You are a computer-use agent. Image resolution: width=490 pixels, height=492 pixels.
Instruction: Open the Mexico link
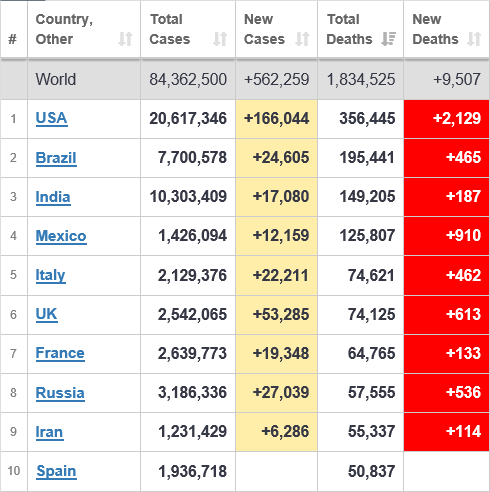pyautogui.click(x=61, y=236)
